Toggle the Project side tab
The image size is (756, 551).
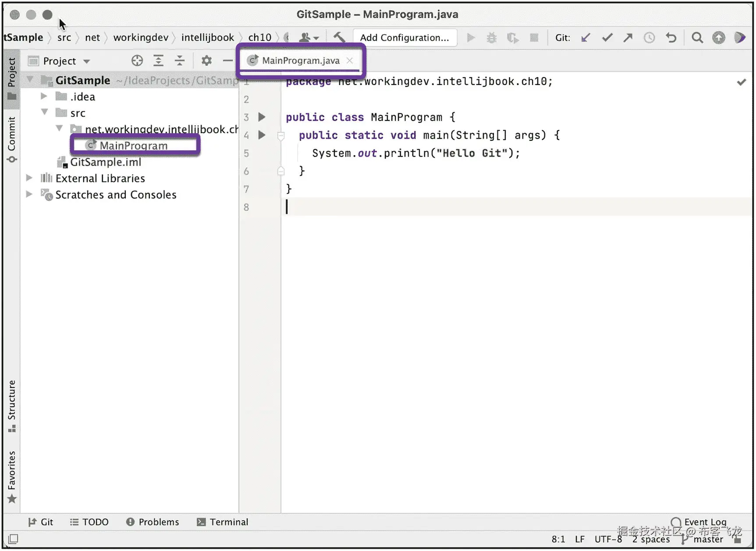click(x=11, y=78)
